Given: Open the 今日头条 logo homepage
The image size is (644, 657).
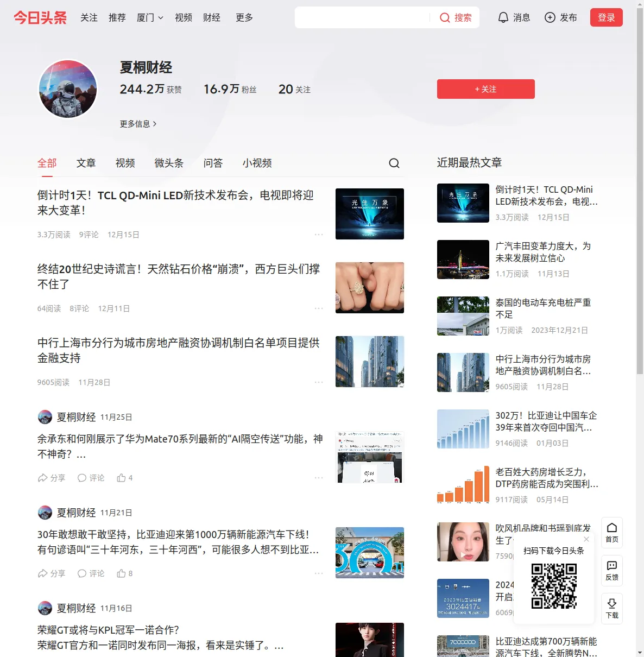Looking at the screenshot, I should (40, 17).
